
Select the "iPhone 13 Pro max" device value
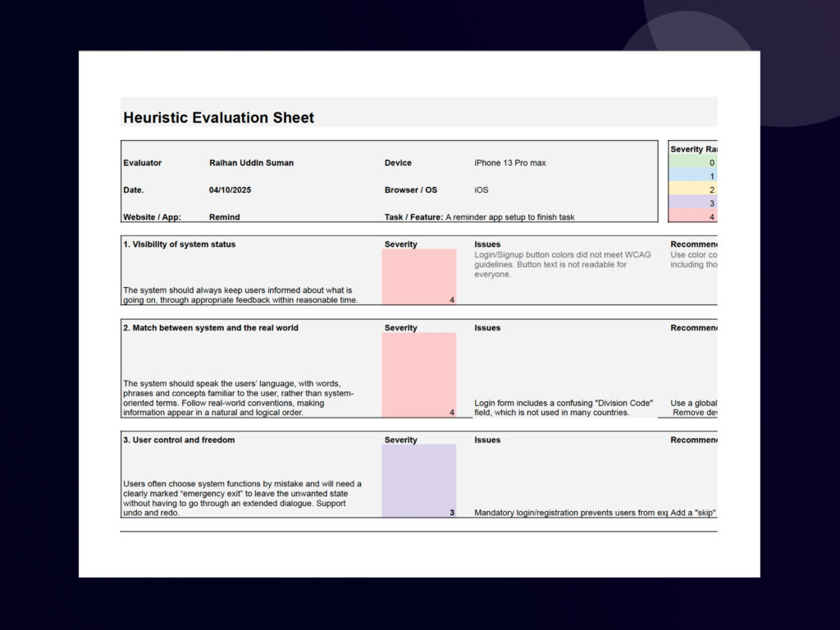(510, 163)
